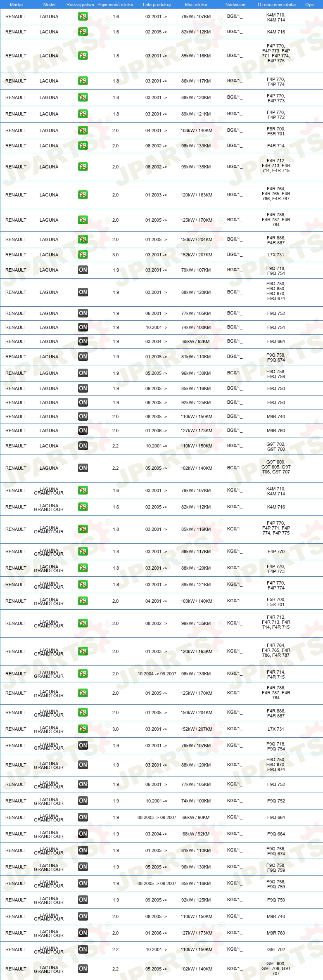Click the Lata produkcji column header

click(x=157, y=5)
